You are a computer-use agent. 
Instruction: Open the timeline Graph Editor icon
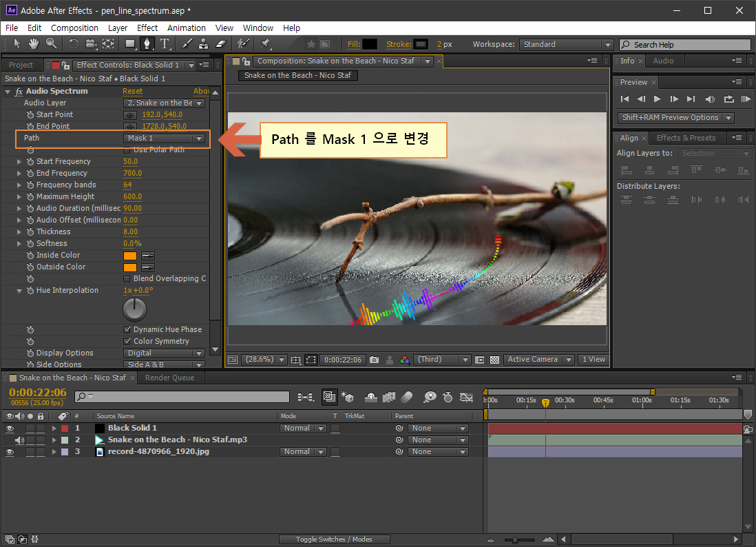(466, 397)
